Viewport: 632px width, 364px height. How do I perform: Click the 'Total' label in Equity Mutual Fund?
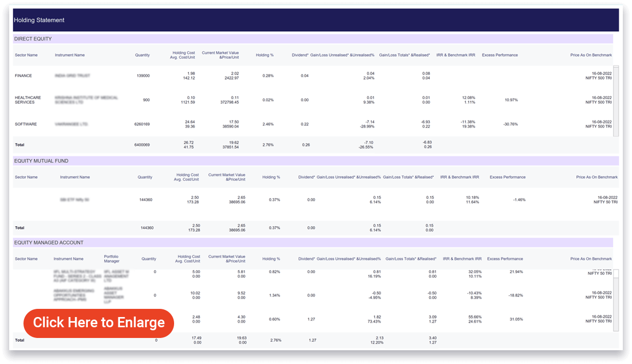pos(19,228)
